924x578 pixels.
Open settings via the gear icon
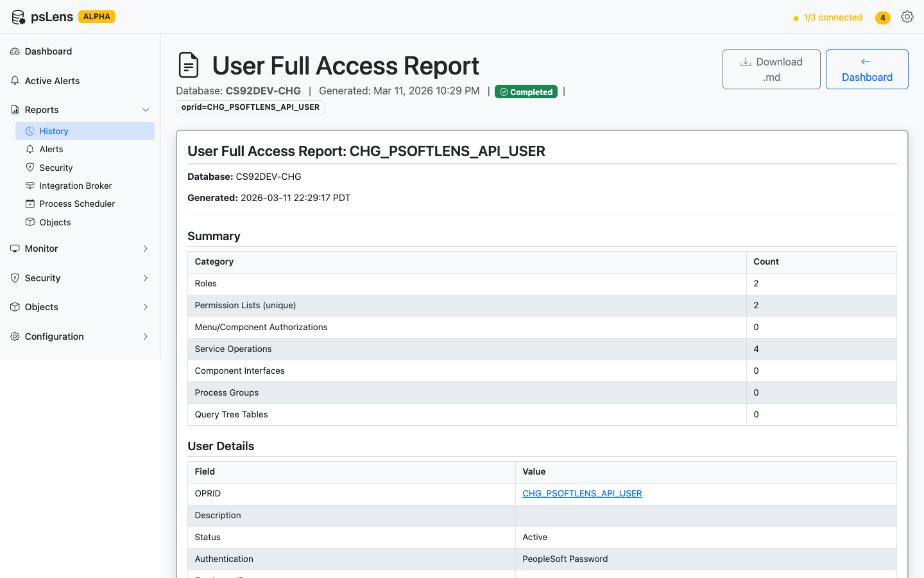[x=907, y=17]
